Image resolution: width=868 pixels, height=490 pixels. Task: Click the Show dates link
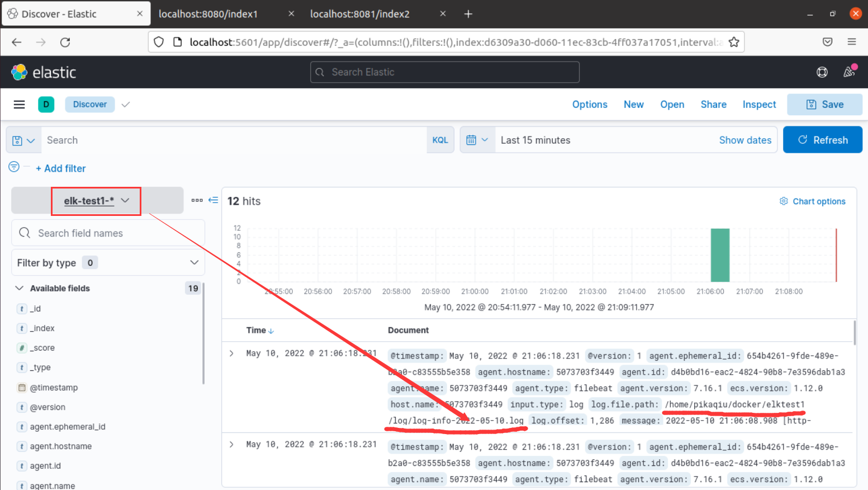click(745, 140)
